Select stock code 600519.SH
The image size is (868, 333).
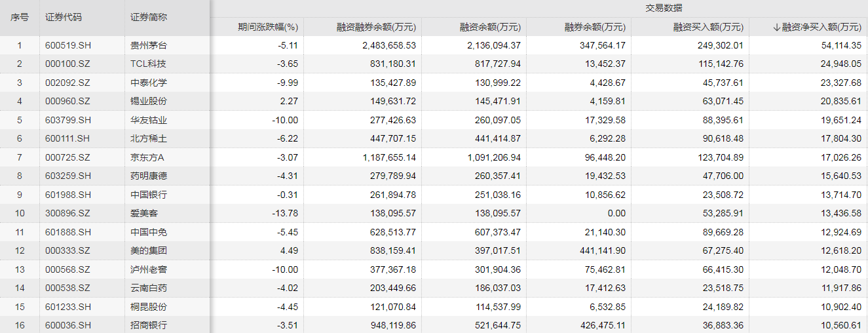tap(67, 45)
